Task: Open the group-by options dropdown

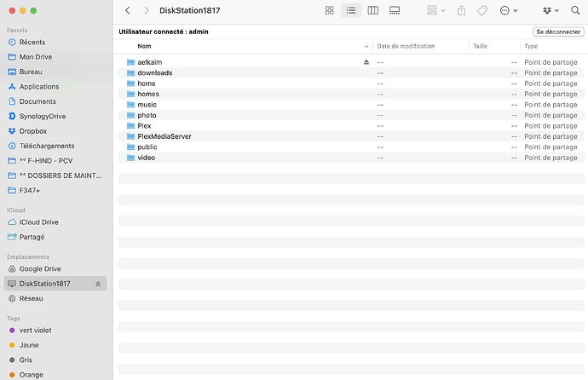Action: point(435,10)
